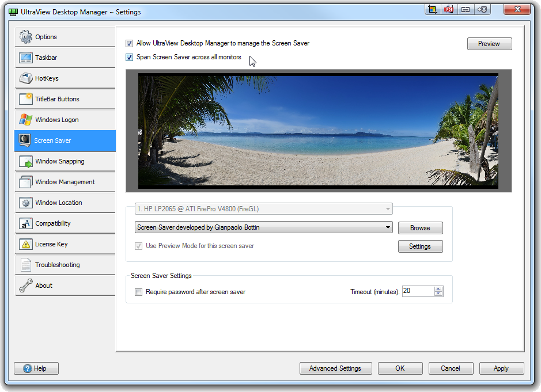Viewport: 541px width, 392px height.
Task: Click the wrench icon beside About
Action: tap(26, 286)
